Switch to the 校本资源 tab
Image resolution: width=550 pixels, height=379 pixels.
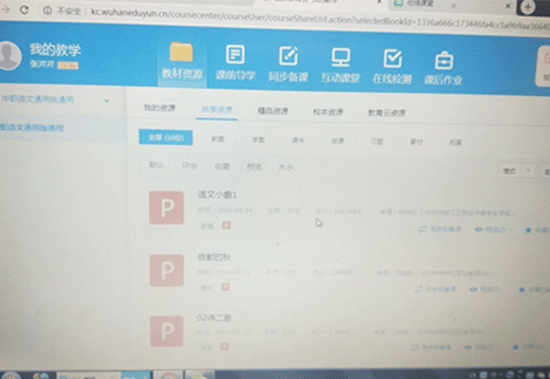click(328, 112)
